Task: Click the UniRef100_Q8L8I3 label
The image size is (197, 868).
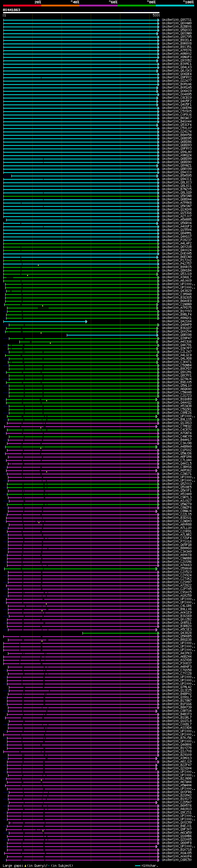Action: 177,183
